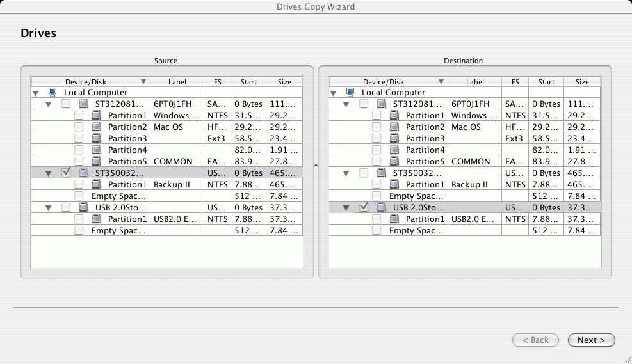Click ST312081 disk icon in Source list
This screenshot has height=364, width=632.
point(84,104)
